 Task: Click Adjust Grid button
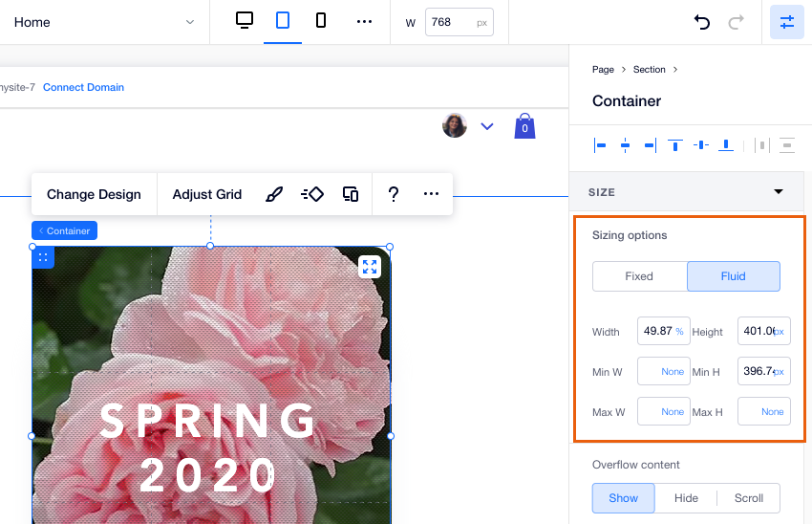(207, 194)
